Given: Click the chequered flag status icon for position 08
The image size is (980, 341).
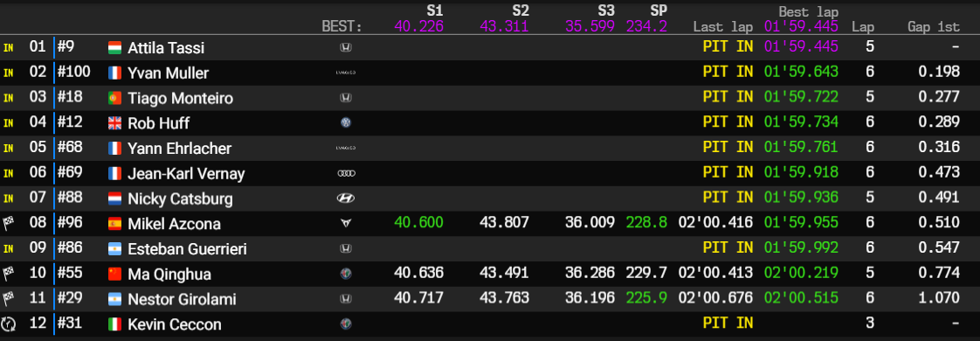Looking at the screenshot, I should (x=9, y=223).
